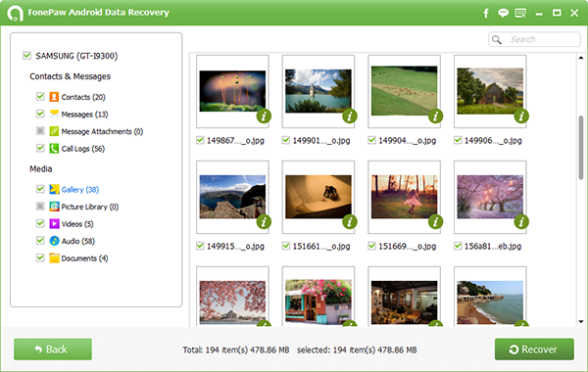
Task: Deselect the 149906..._o.jpg file checkbox
Action: click(x=458, y=140)
